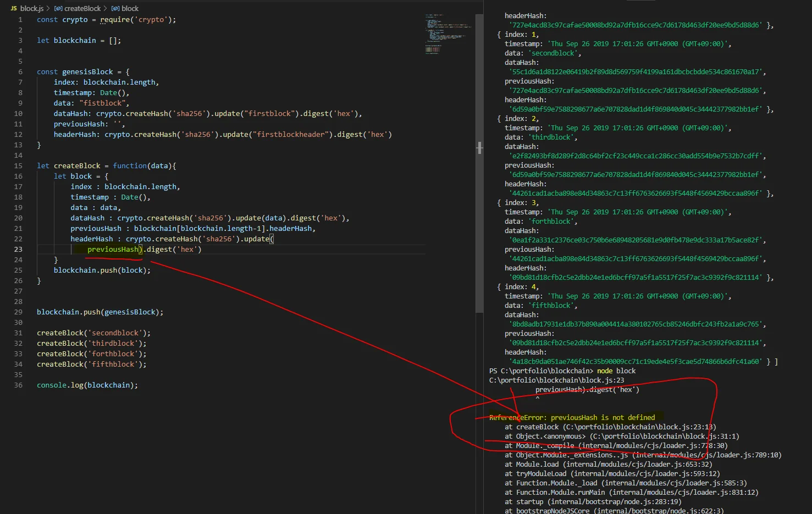Click the JS file icon in breadcrumb
812x514 pixels.
(x=13, y=8)
